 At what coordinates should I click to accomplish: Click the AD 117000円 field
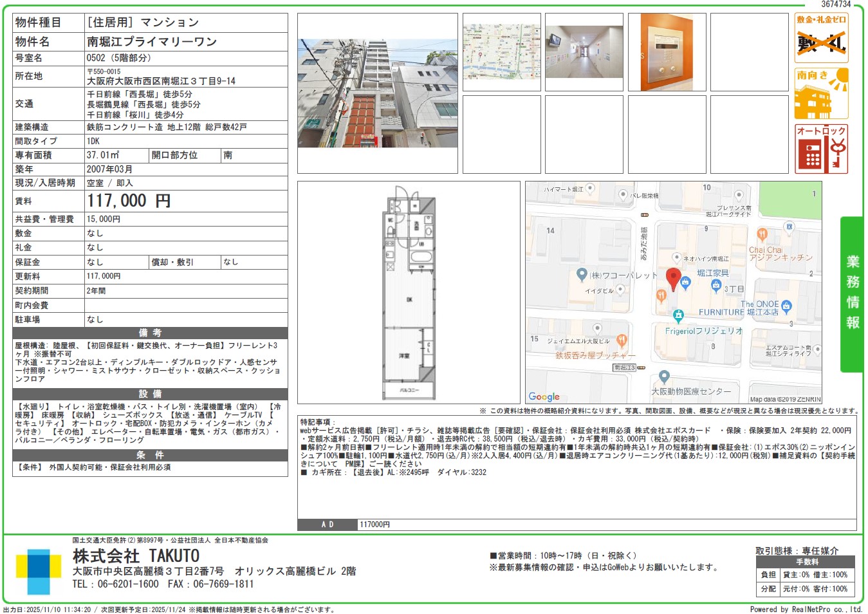[x=374, y=525]
